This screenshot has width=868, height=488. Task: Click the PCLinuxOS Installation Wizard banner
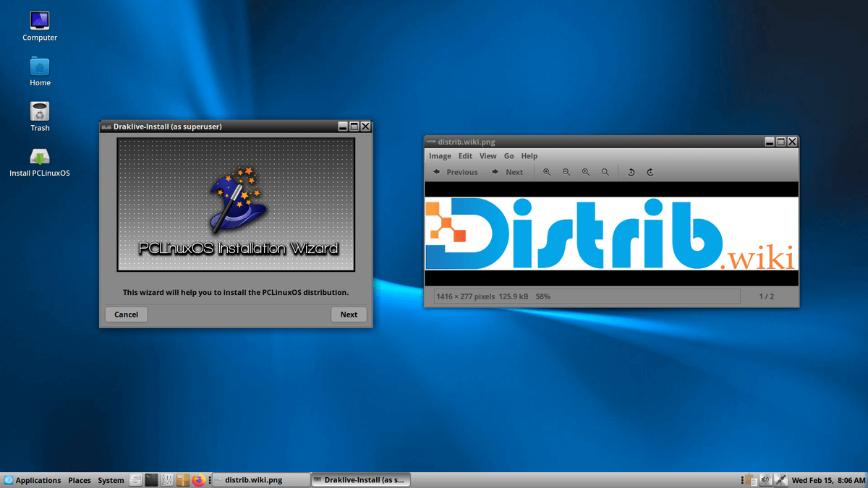click(236, 205)
